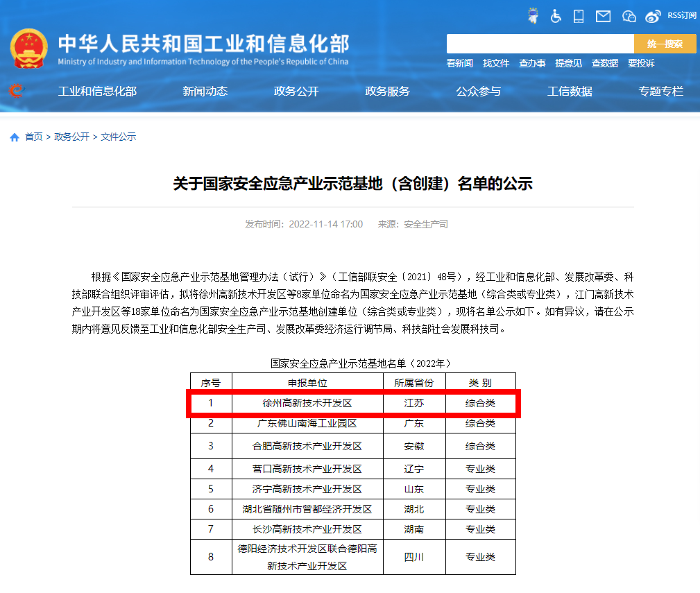Image resolution: width=700 pixels, height=593 pixels.
Task: Click the site title 中华人民共和国工业和信息化部
Action: point(203,44)
